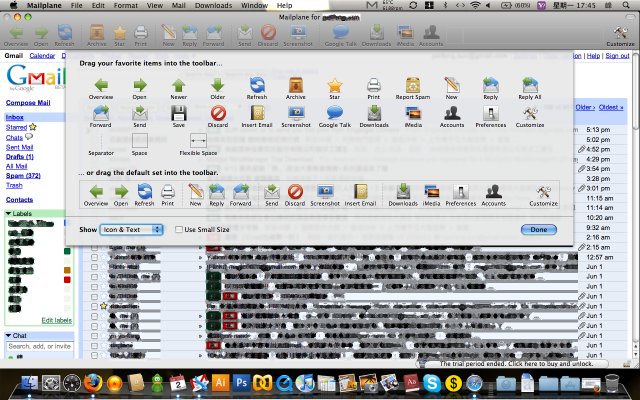The height and width of the screenshot is (400, 640).
Task: Open the Show Icon & Text popup
Action: click(x=131, y=229)
